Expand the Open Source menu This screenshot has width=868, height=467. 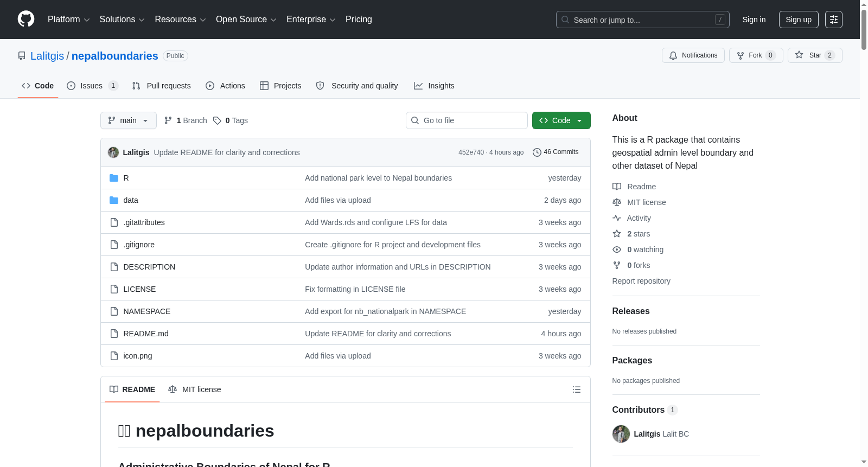pyautogui.click(x=246, y=20)
